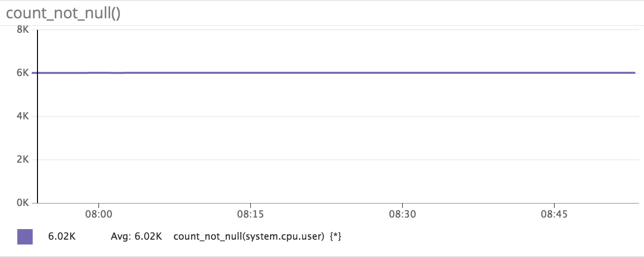644x257 pixels.
Task: Select the count_not_null(system.cpu.user) legend entry
Action: point(248,236)
